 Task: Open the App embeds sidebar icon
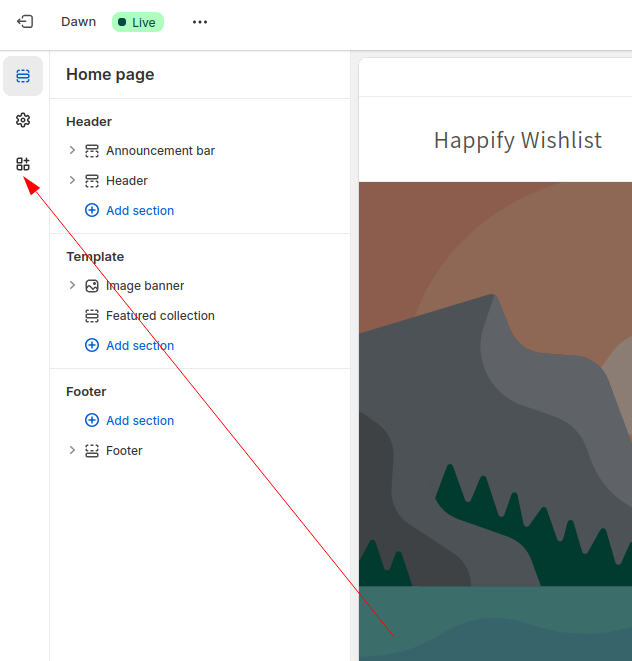click(x=23, y=164)
